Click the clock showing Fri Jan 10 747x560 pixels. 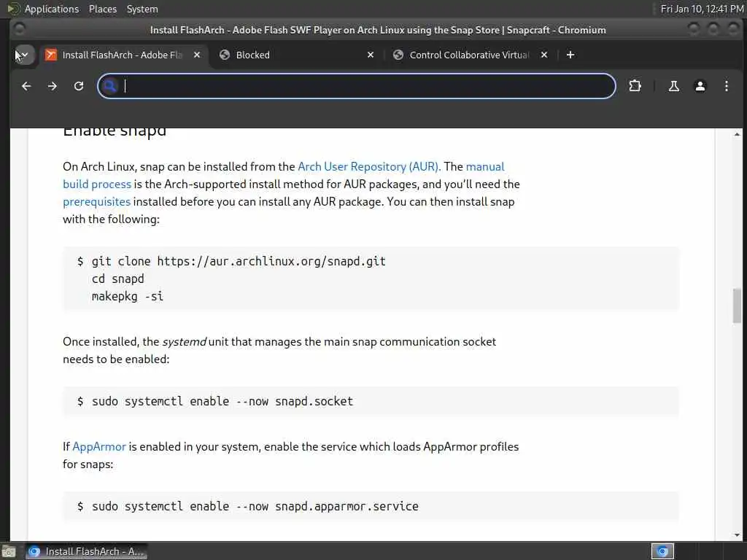pos(703,9)
